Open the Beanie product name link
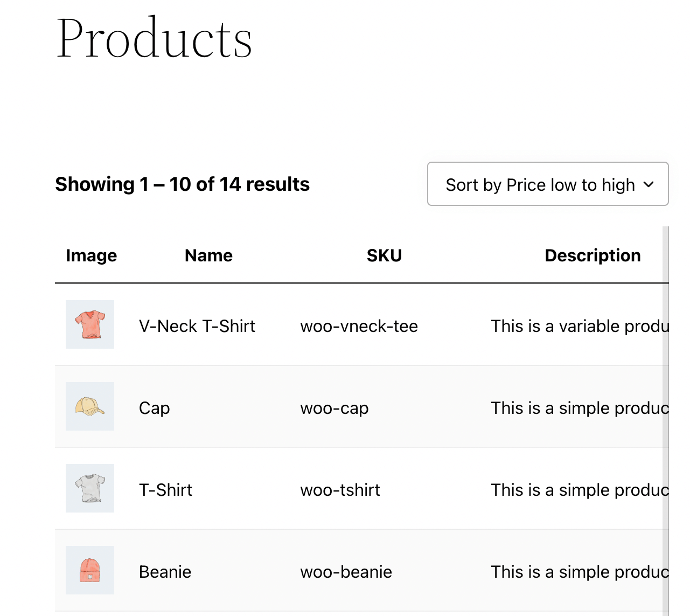Screen dimensions: 690x616 point(165,572)
